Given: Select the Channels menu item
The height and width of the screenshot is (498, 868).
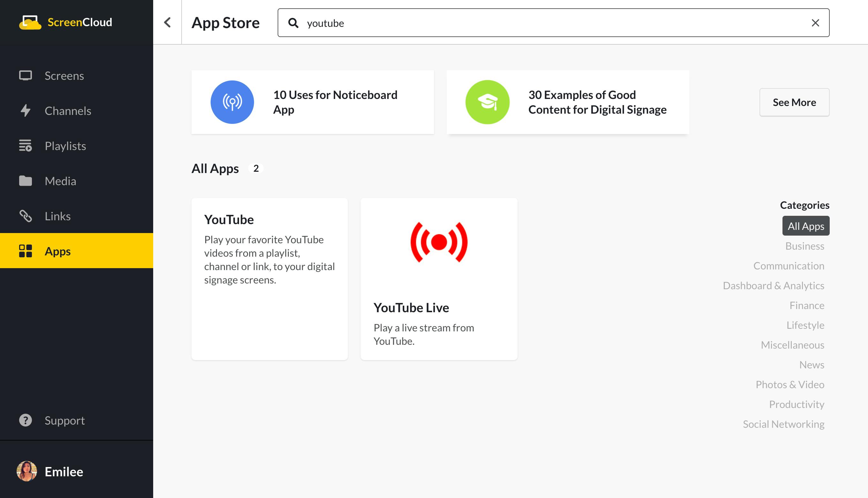Looking at the screenshot, I should point(77,110).
